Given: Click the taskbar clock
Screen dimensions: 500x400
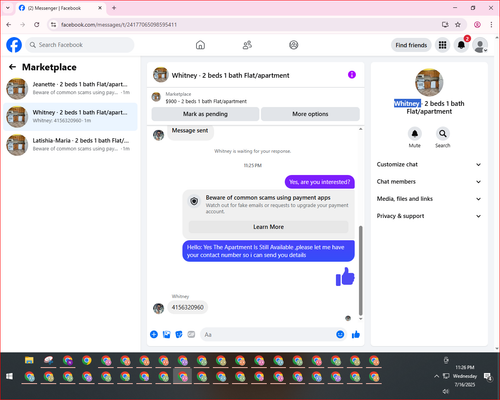Looking at the screenshot, I should (465, 376).
